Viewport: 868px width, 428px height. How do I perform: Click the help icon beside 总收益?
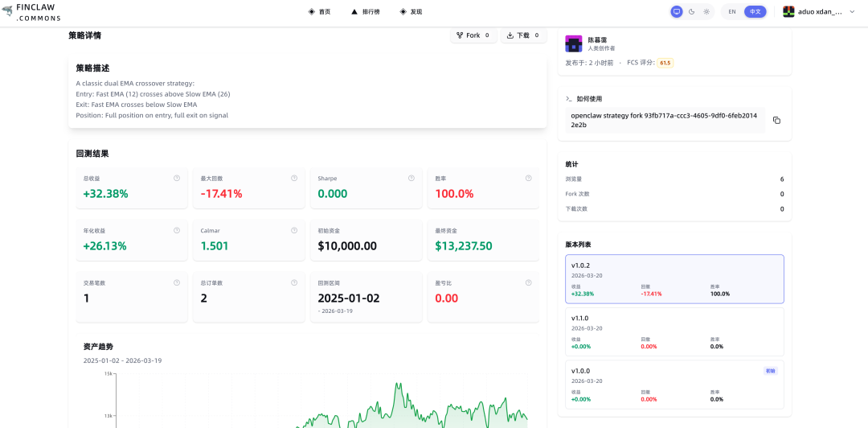point(176,178)
